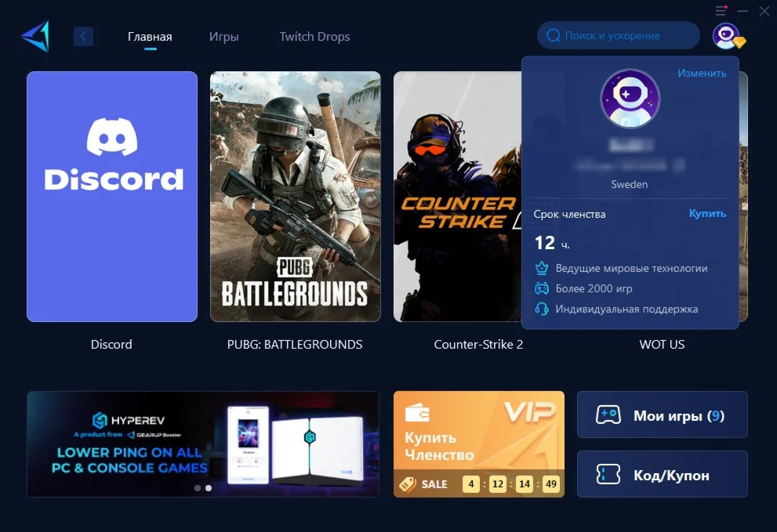Click the GearUP arrow logo
This screenshot has width=777, height=532.
tap(35, 36)
